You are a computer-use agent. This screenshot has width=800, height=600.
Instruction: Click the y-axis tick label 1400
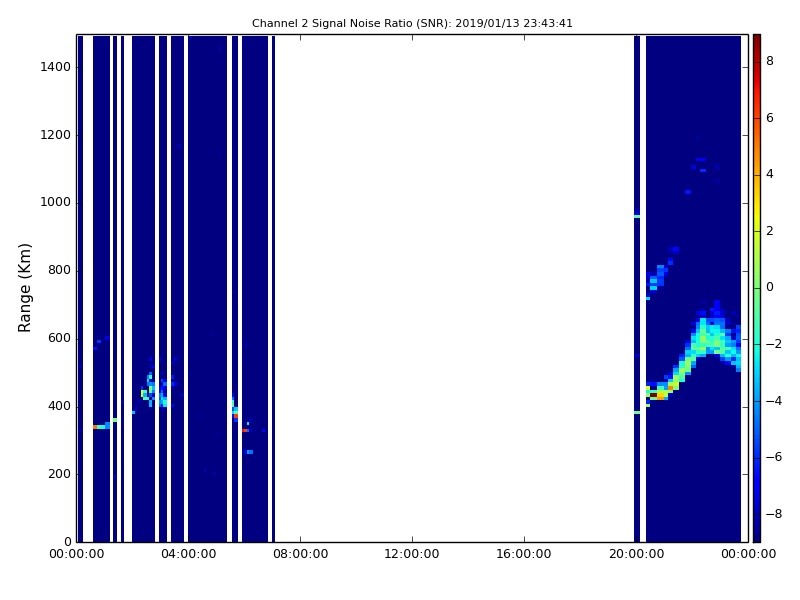pyautogui.click(x=56, y=67)
